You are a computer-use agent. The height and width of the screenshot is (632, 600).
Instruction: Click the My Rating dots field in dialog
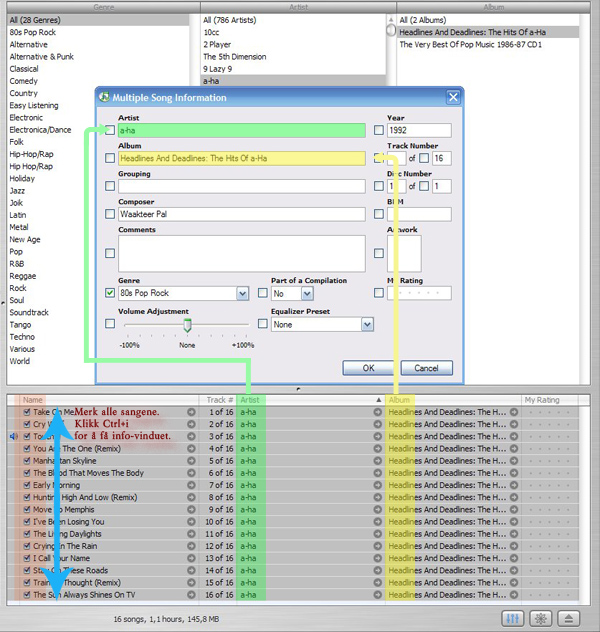click(x=419, y=293)
